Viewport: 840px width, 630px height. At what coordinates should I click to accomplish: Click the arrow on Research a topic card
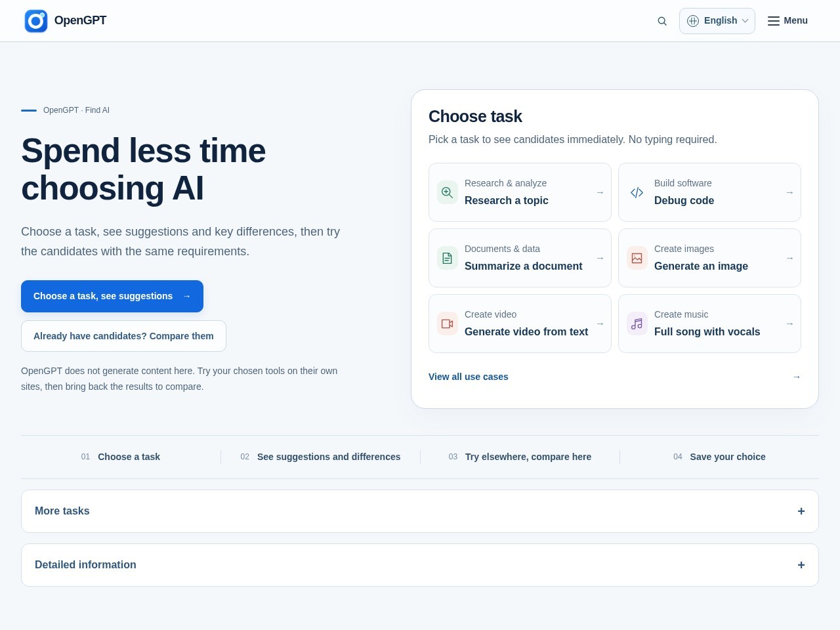(x=600, y=192)
